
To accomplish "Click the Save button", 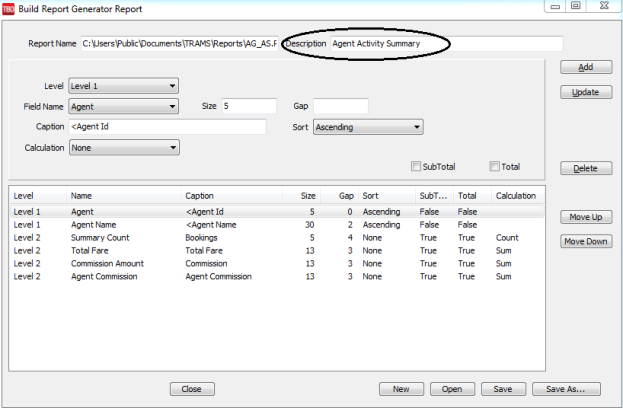I will tap(503, 389).
